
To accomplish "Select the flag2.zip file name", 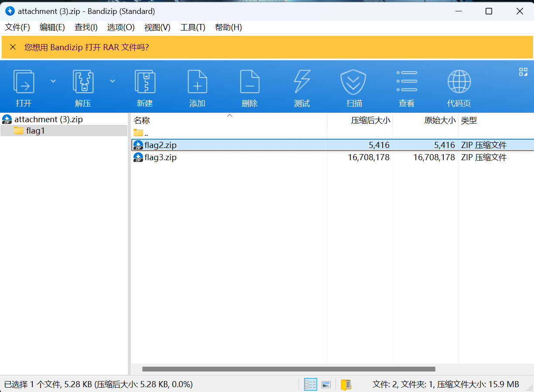I will point(161,145).
